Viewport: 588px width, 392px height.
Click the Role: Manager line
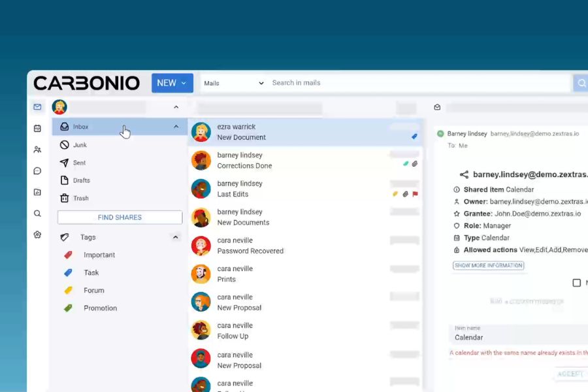(x=482, y=226)
